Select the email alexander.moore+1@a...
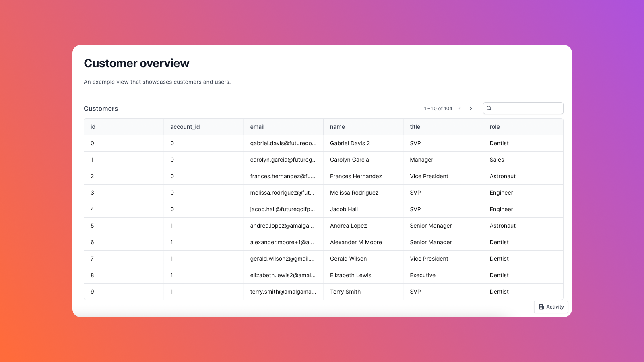The image size is (644, 362). pos(282,242)
